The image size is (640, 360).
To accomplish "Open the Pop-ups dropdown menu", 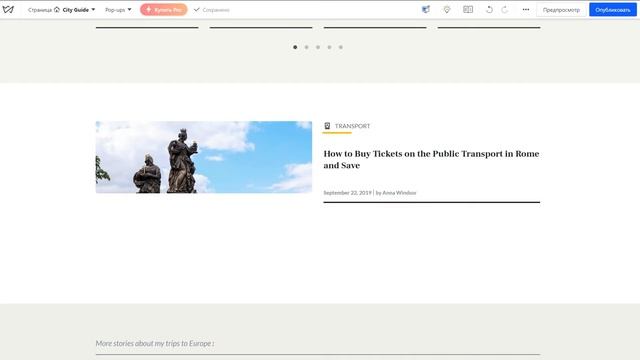I will [118, 10].
